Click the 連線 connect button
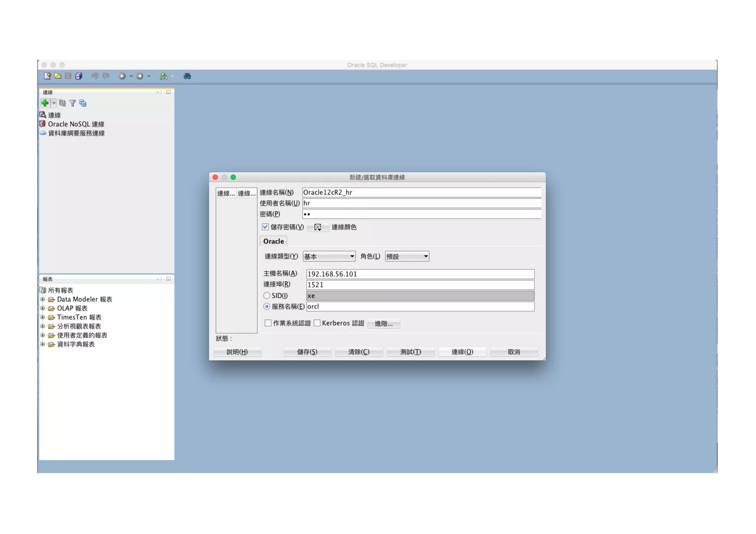 tap(462, 352)
